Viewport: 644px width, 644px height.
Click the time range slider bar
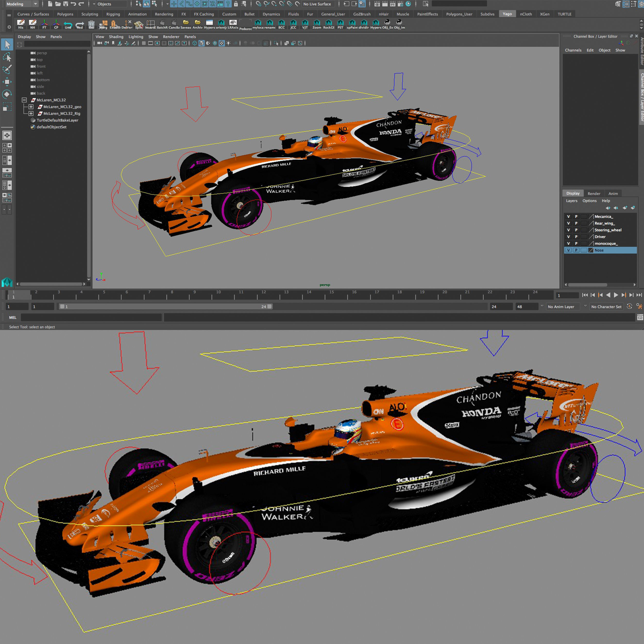pos(166,306)
